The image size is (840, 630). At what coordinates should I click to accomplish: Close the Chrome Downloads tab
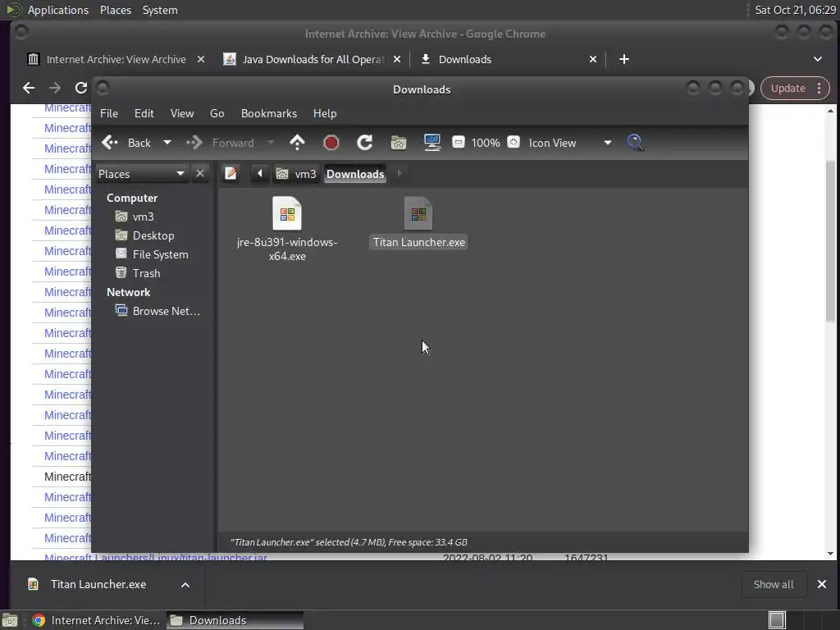click(x=593, y=59)
